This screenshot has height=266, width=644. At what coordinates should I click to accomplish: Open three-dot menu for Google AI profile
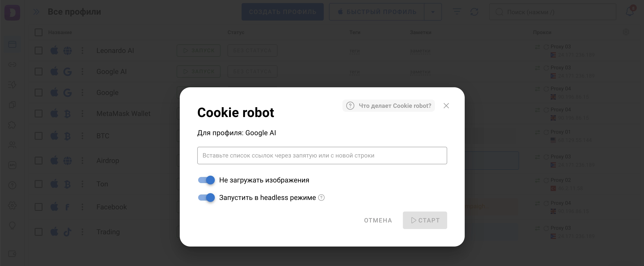(x=82, y=72)
